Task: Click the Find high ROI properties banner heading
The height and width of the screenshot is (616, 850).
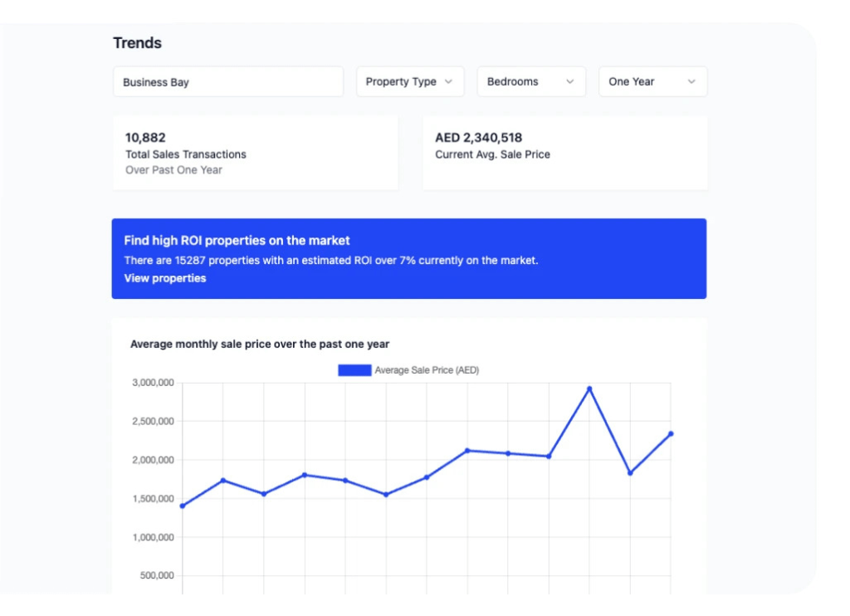Action: pos(237,241)
